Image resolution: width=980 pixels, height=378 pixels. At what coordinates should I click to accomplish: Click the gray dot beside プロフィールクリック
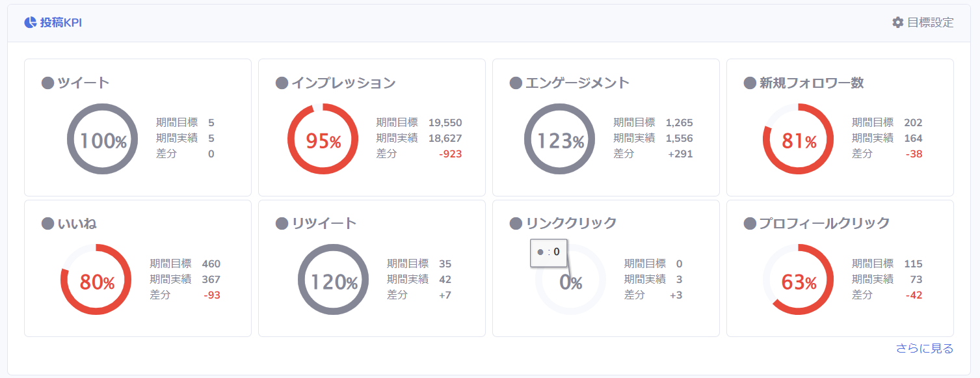[750, 224]
